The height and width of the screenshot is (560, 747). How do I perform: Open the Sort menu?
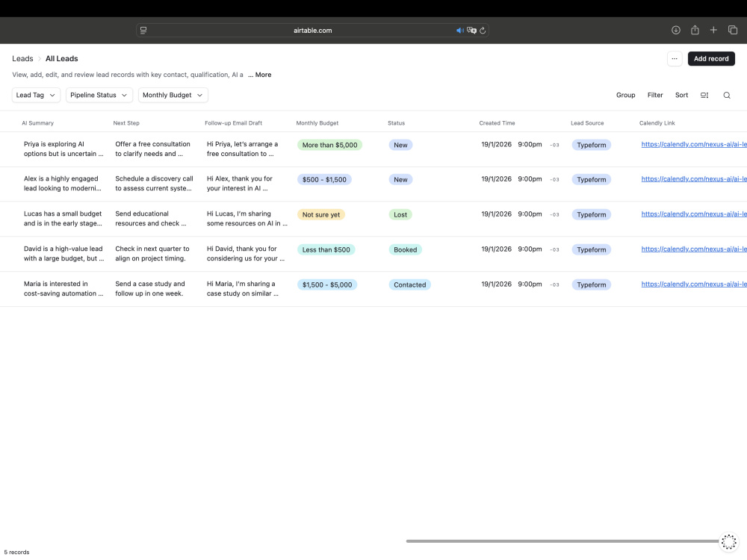[681, 96]
